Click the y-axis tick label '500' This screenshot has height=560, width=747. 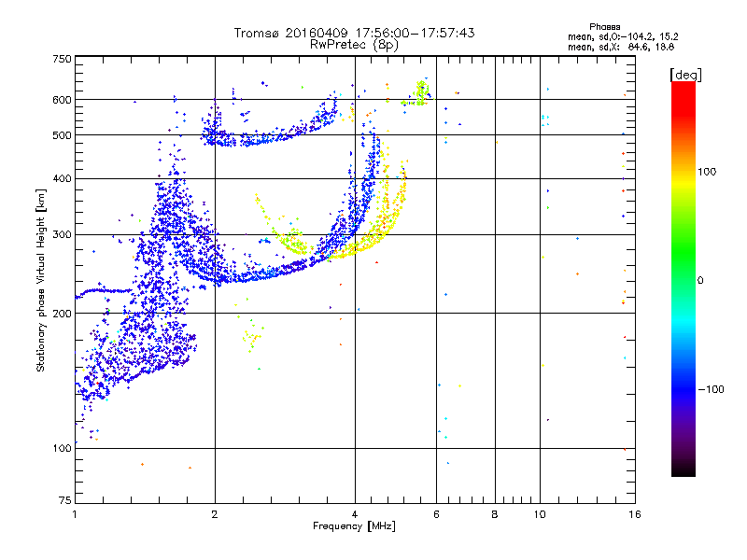(62, 135)
